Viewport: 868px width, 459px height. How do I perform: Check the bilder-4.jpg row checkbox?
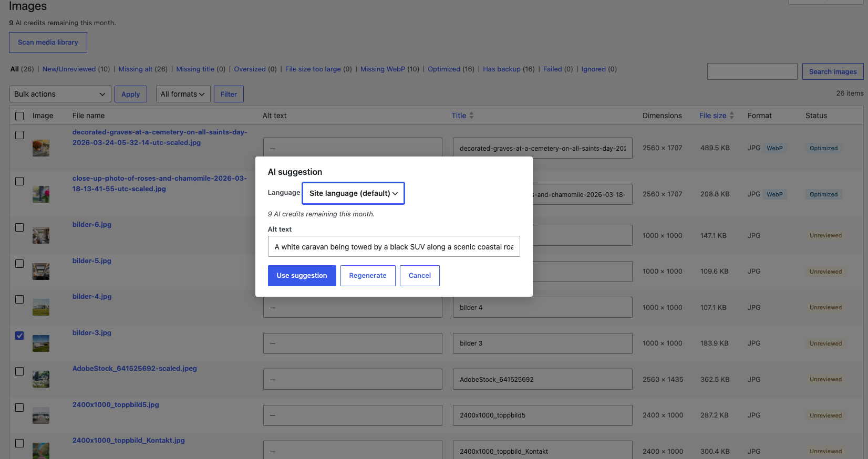(19, 299)
